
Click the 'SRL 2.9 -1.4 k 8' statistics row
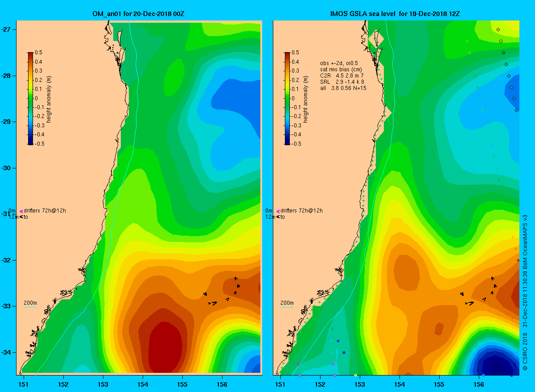click(342, 82)
